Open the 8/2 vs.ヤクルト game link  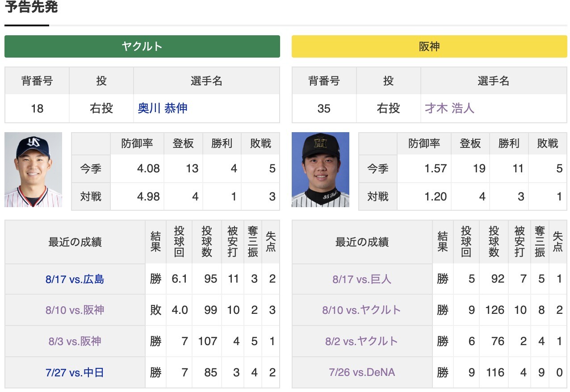(362, 342)
